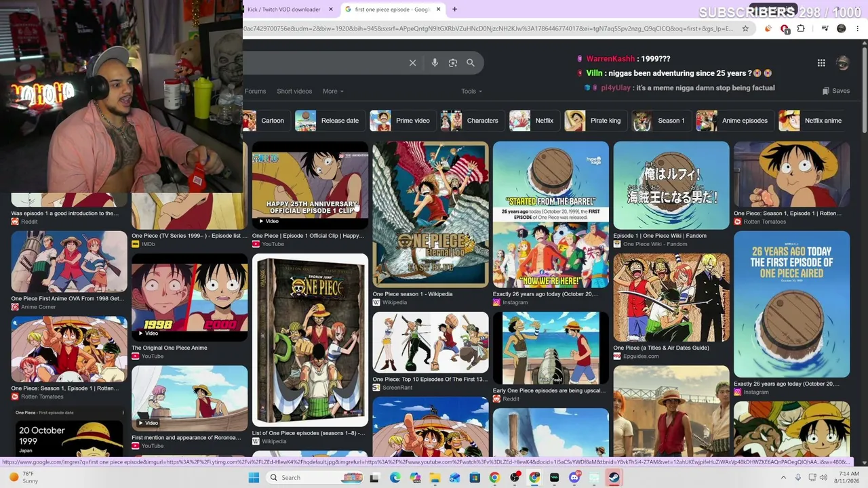
Task: Select the Short videos search filter
Action: click(x=294, y=91)
